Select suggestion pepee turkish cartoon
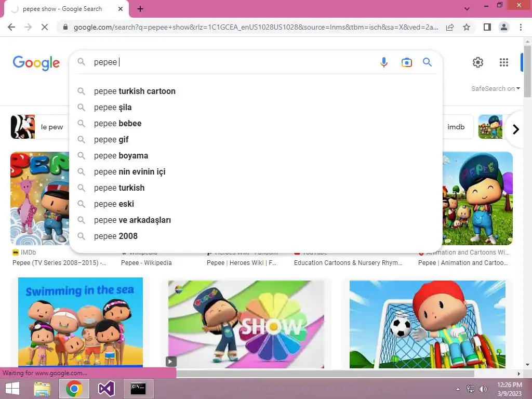 256,91
